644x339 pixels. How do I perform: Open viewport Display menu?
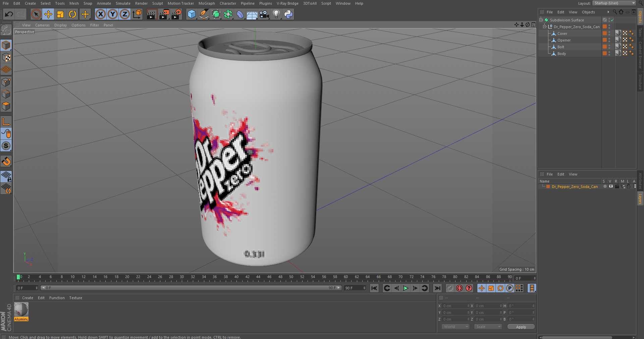pos(60,25)
